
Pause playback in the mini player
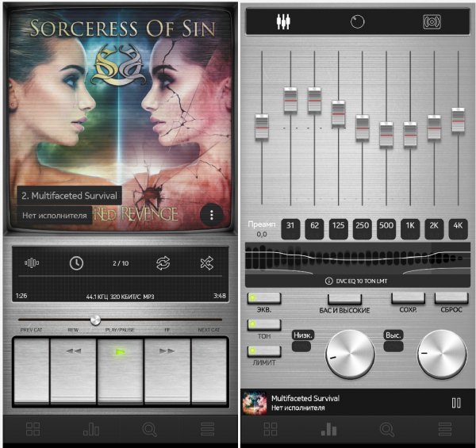coord(456,403)
